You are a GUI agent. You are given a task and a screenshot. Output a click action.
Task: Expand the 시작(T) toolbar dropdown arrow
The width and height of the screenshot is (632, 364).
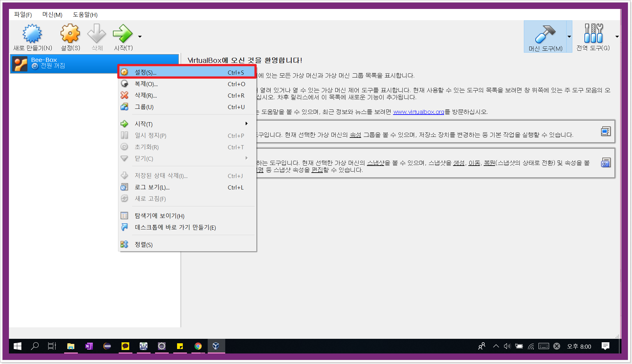(x=140, y=37)
